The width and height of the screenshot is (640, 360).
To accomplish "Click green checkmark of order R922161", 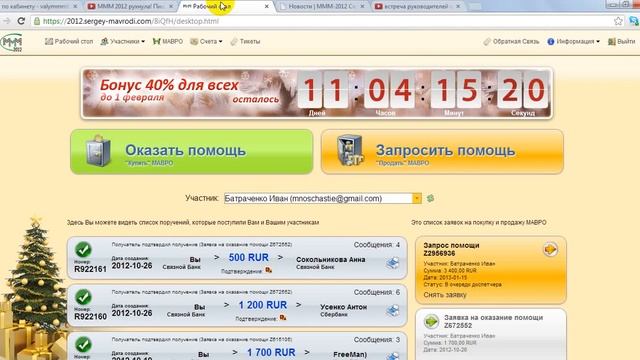I will click(x=83, y=249).
